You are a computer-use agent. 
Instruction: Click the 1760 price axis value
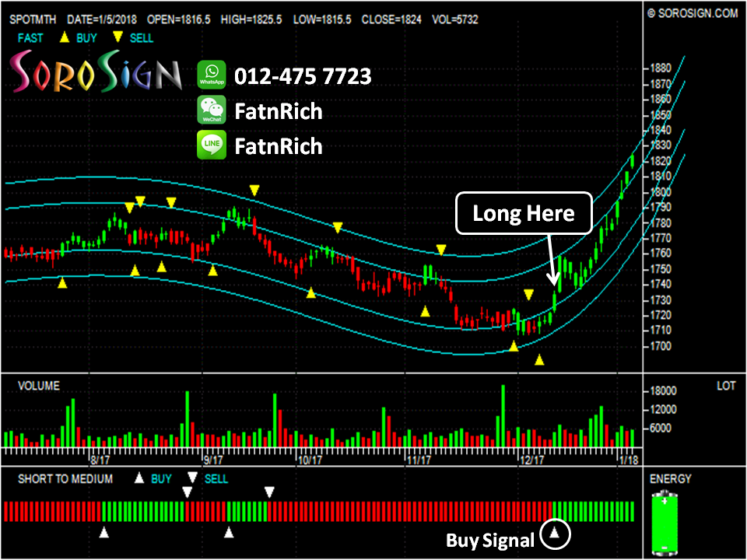tap(661, 254)
